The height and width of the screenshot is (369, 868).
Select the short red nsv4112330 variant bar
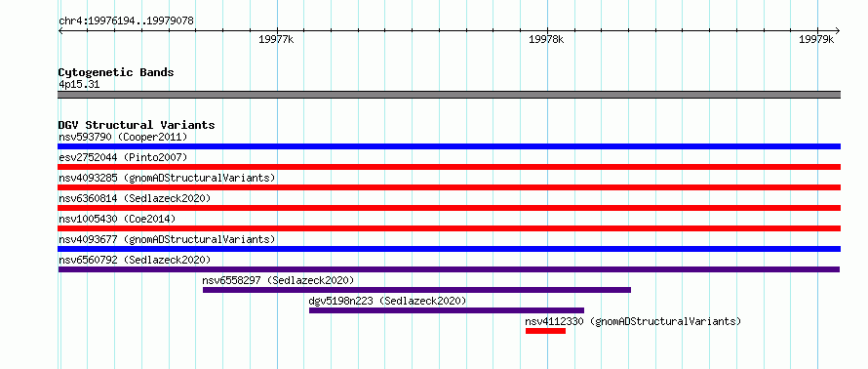[545, 331]
